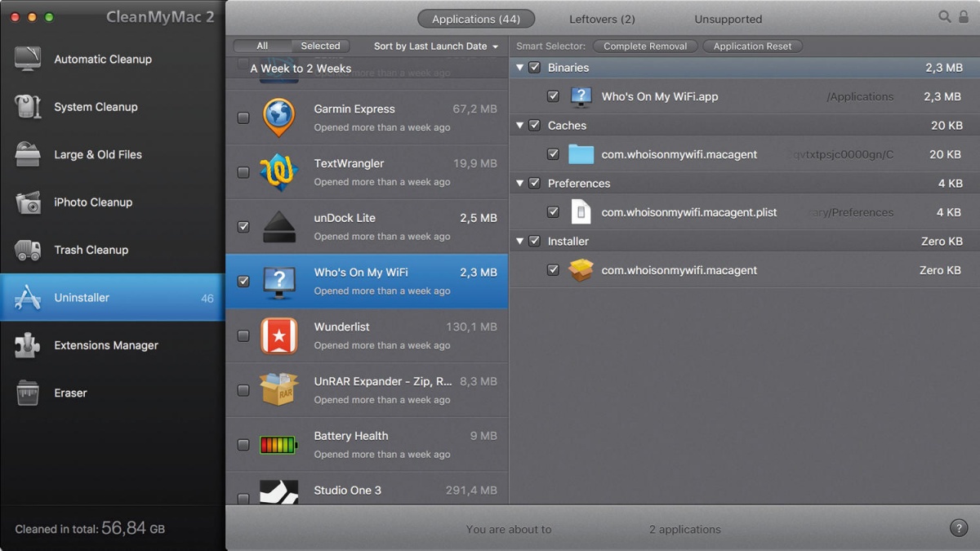
Task: Click Complete Removal smart selector button
Action: coord(645,47)
